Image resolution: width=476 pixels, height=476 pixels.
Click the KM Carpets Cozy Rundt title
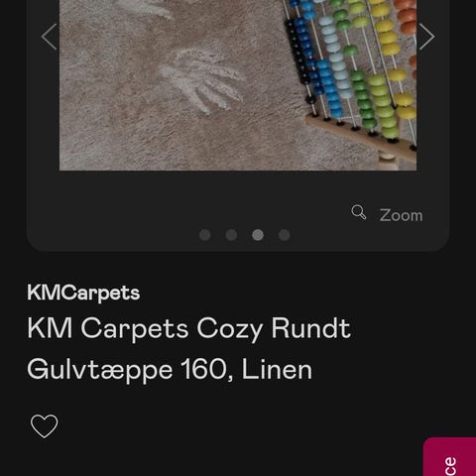[x=188, y=328]
